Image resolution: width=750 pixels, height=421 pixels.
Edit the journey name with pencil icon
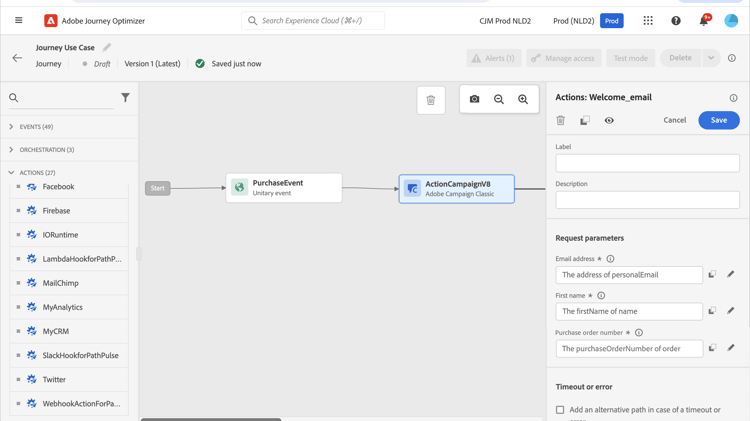[x=107, y=47]
